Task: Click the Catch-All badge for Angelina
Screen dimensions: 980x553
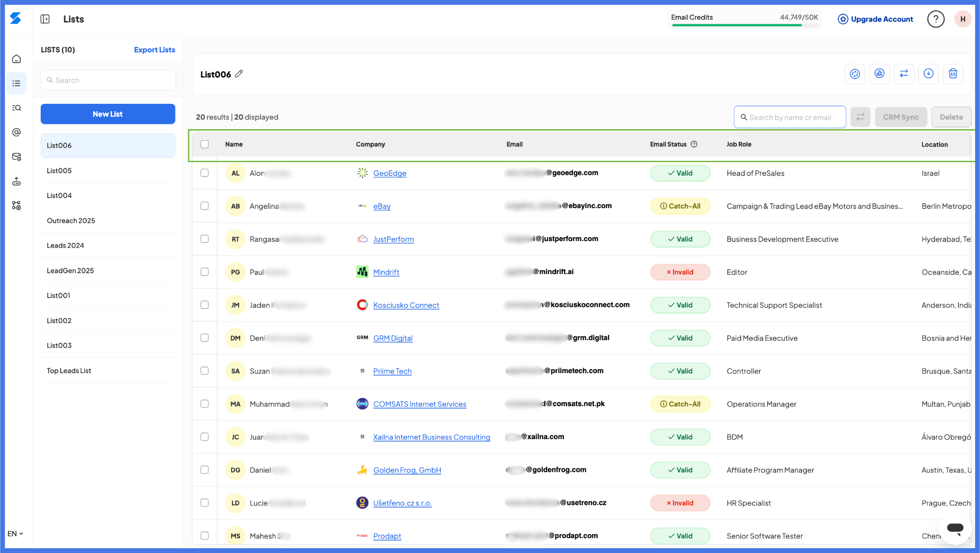Action: tap(680, 206)
